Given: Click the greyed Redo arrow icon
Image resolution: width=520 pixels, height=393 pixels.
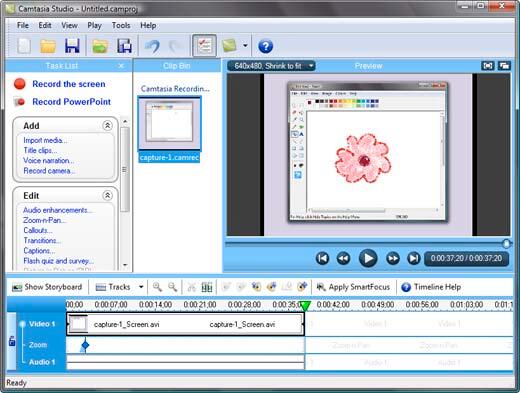Looking at the screenshot, I should [x=175, y=46].
